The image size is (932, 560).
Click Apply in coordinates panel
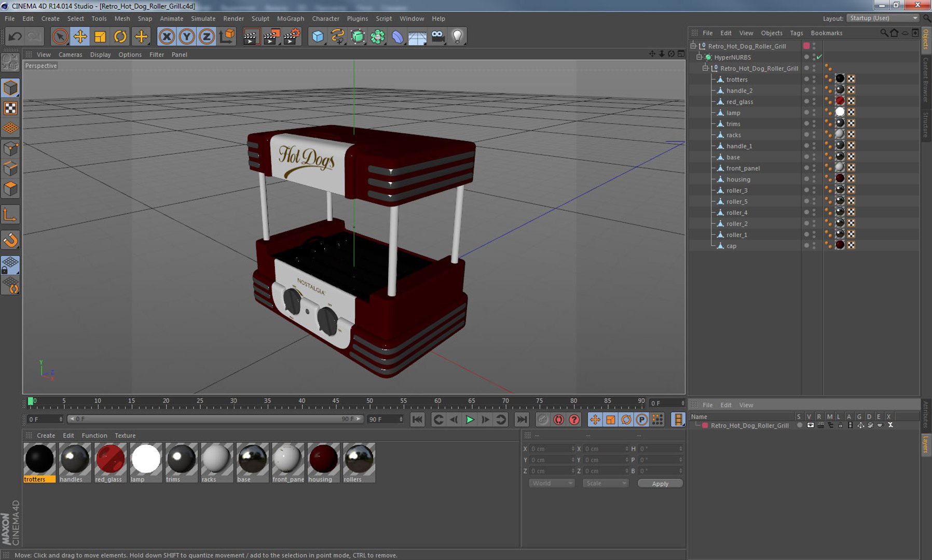point(660,483)
